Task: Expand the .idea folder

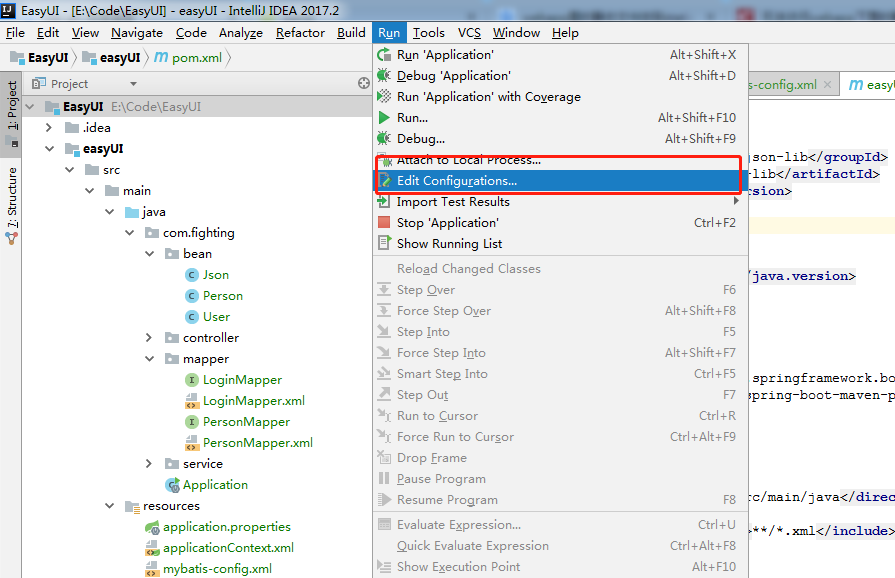Action: (49, 128)
